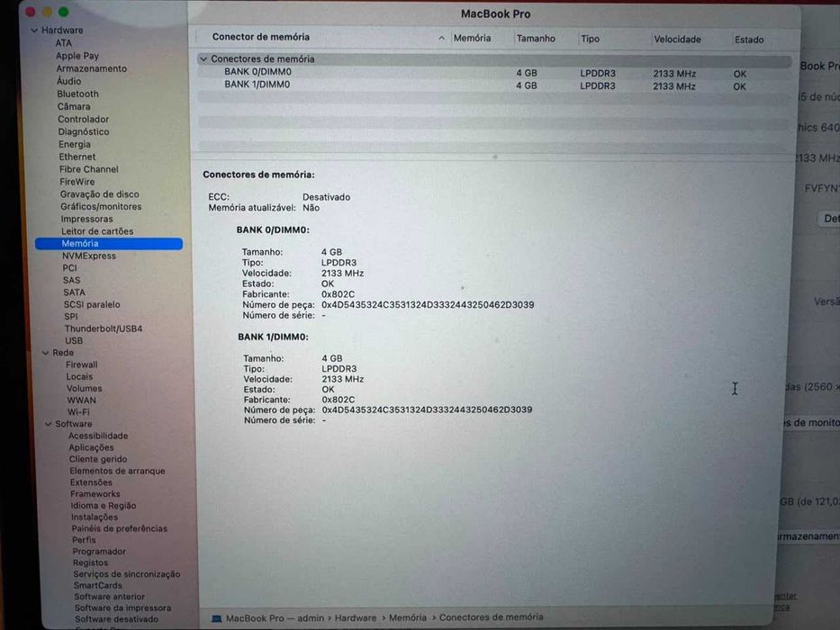Click the Tamanho column header
The height and width of the screenshot is (630, 840).
tap(536, 39)
